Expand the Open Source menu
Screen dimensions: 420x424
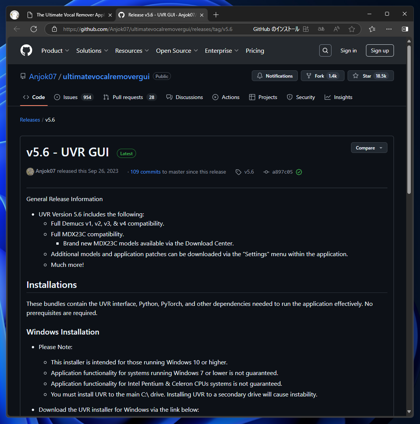(x=177, y=51)
